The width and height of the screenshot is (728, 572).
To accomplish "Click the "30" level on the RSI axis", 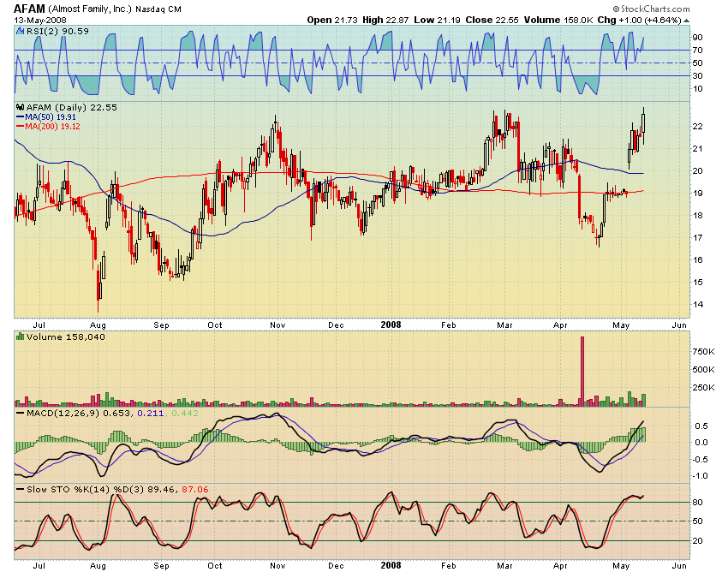I will coord(697,75).
